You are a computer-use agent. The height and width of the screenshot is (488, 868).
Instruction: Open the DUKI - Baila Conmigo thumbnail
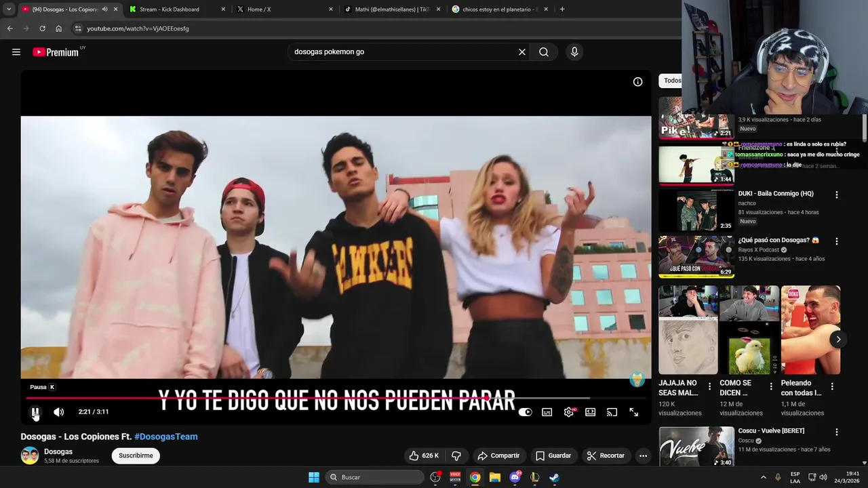(696, 210)
